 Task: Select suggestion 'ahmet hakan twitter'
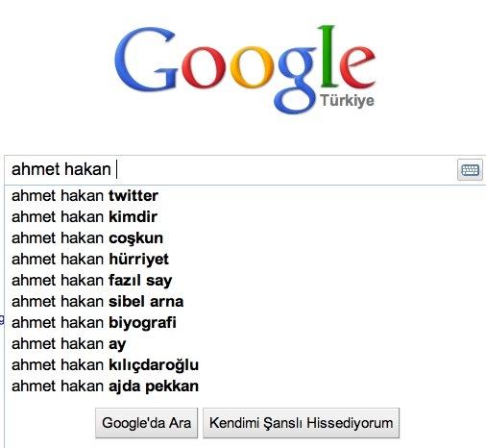[x=245, y=196]
